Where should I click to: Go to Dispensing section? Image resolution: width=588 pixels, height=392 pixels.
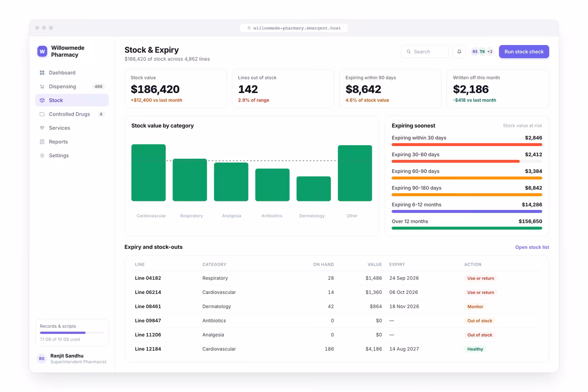click(x=72, y=86)
